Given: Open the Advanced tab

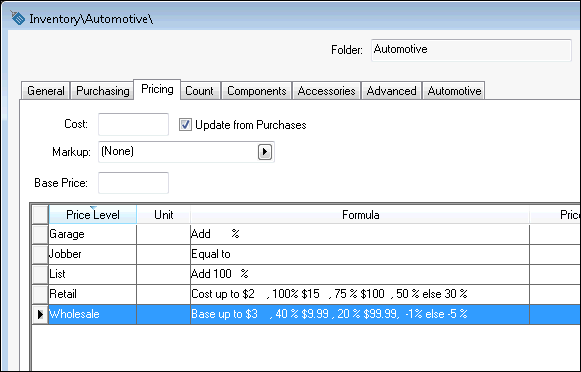Looking at the screenshot, I should [391, 91].
